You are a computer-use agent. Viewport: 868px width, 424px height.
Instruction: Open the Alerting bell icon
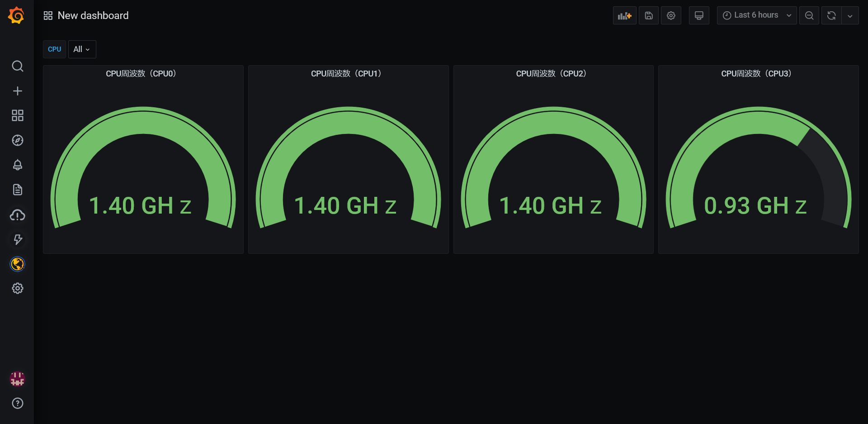click(17, 165)
